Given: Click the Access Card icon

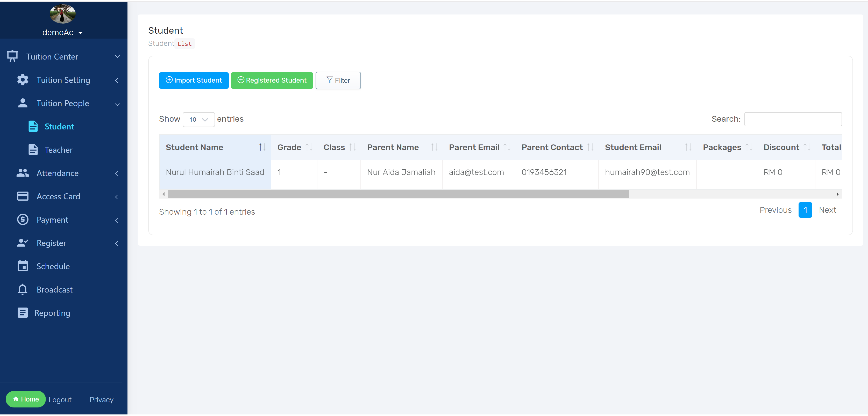Looking at the screenshot, I should coord(23,196).
